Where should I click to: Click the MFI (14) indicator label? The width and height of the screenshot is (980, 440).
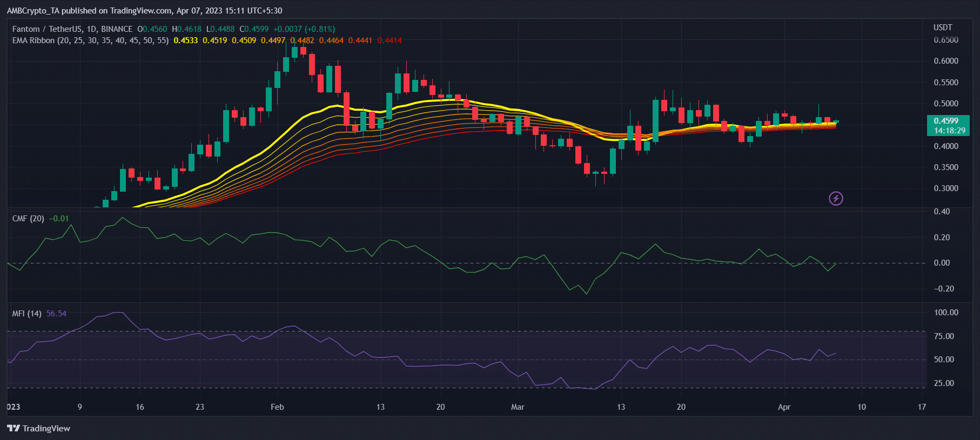click(x=26, y=314)
